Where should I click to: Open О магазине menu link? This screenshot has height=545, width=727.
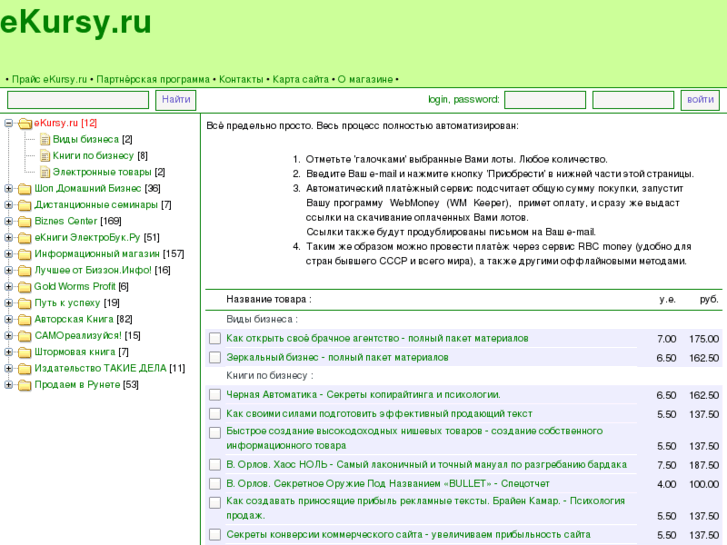[365, 79]
